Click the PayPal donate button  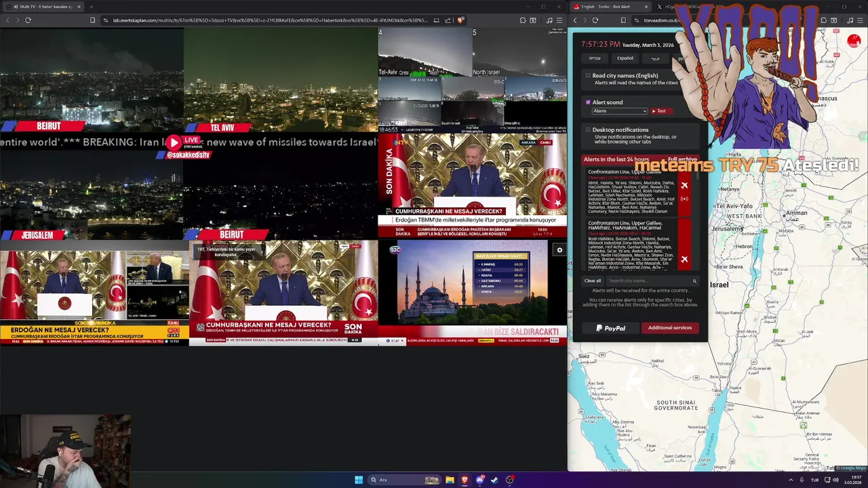click(x=610, y=328)
